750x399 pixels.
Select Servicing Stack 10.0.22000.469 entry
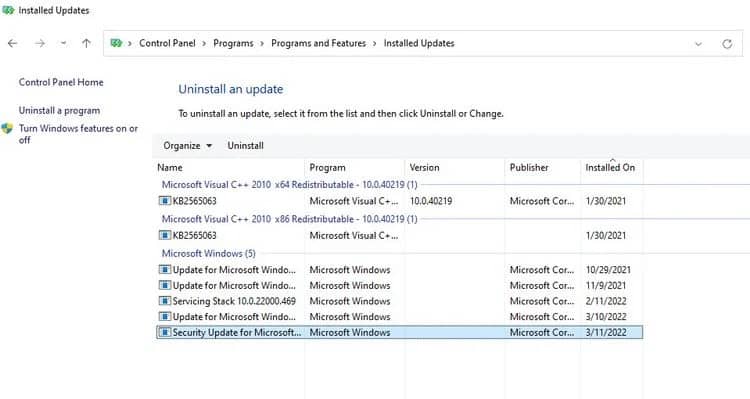pos(399,301)
